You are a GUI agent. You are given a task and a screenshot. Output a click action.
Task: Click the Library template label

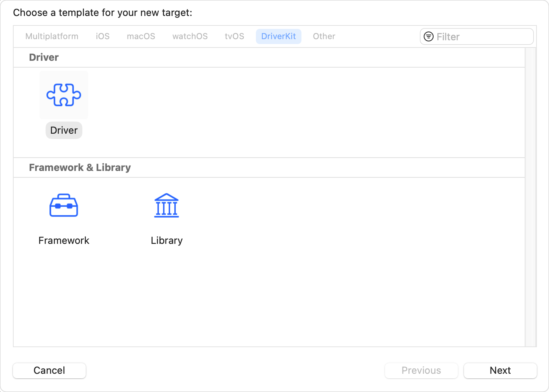click(167, 240)
